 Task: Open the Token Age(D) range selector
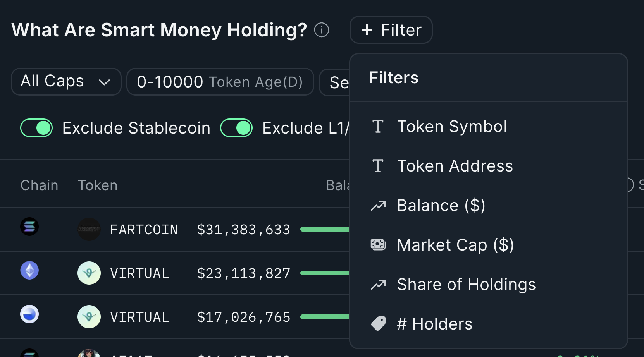(220, 82)
